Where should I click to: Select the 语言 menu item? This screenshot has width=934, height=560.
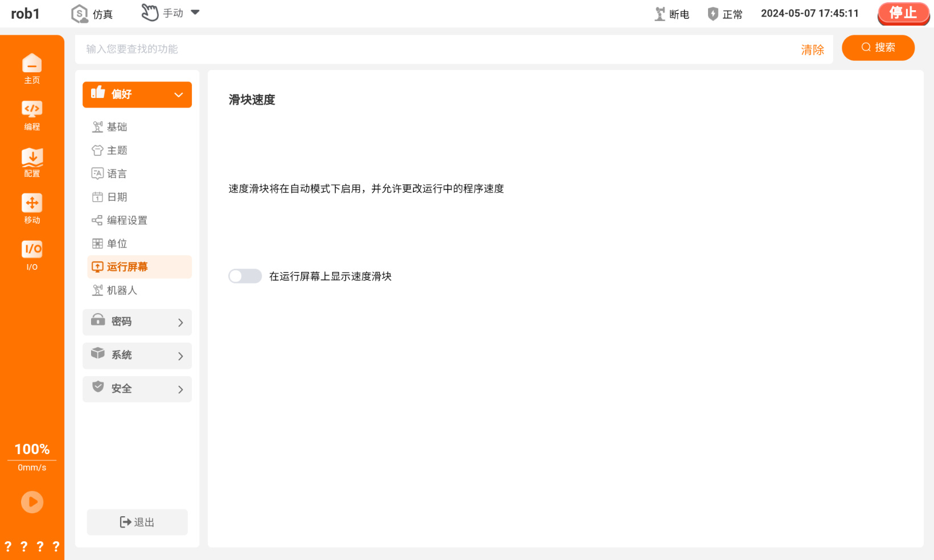point(139,174)
